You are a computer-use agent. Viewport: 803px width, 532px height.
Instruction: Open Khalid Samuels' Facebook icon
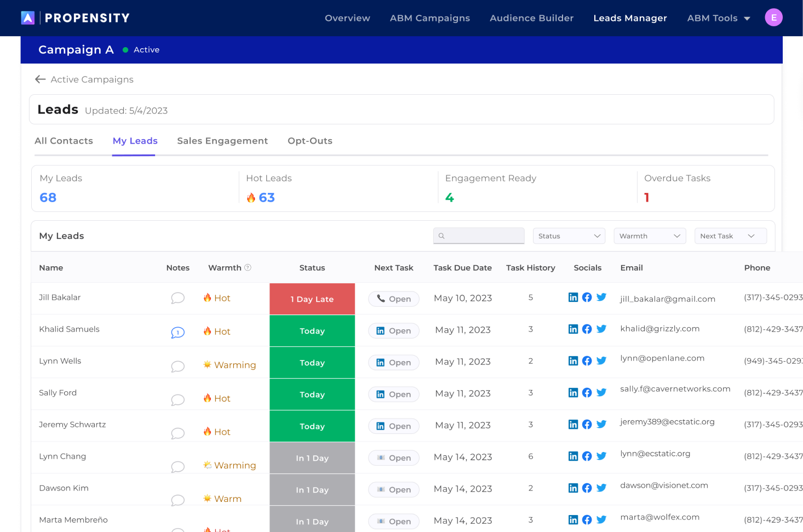pos(587,329)
